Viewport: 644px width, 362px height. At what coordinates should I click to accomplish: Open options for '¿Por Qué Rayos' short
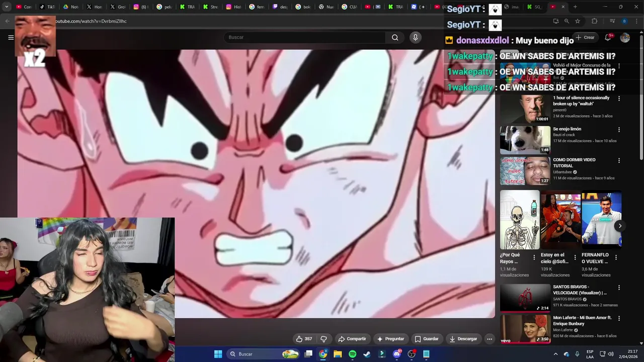(534, 257)
